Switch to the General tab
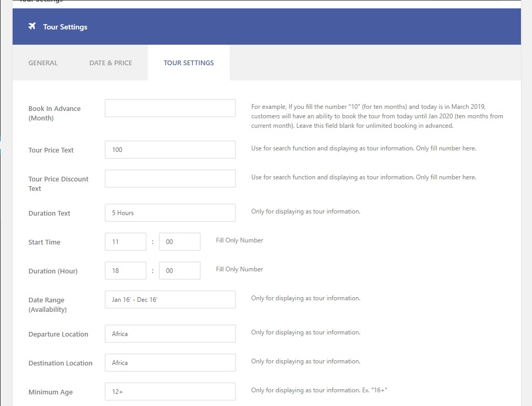 (43, 63)
